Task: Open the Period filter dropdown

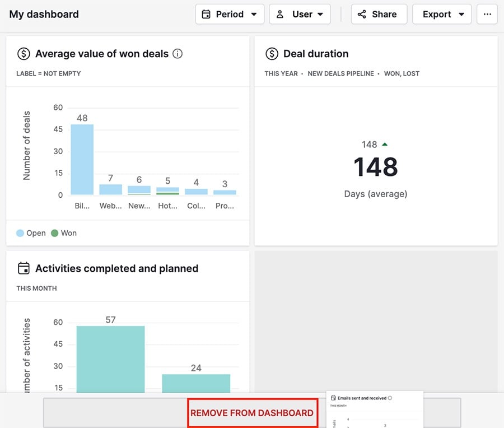Action: (x=230, y=15)
